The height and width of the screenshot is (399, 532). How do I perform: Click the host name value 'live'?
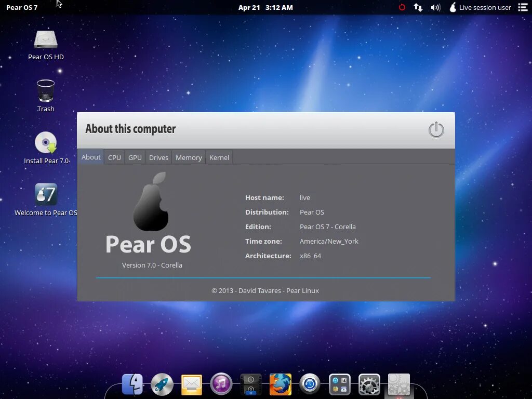[x=304, y=197]
